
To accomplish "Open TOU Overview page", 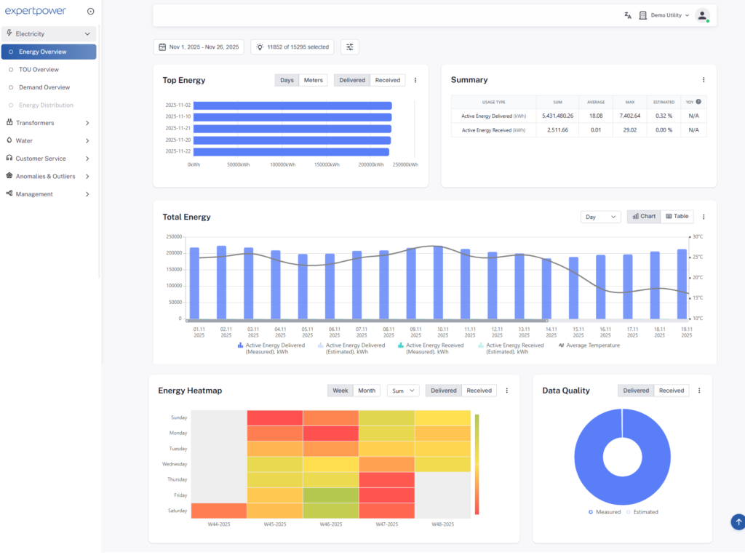I will 39,69.
